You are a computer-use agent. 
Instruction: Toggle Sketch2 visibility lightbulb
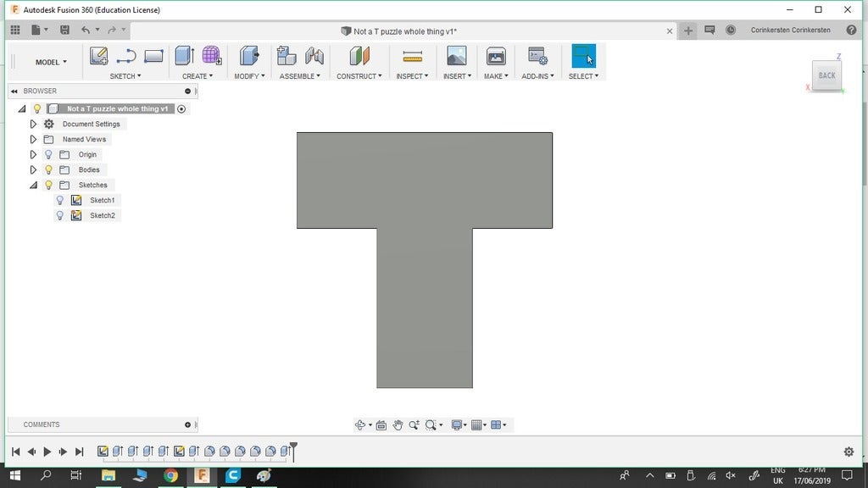59,216
